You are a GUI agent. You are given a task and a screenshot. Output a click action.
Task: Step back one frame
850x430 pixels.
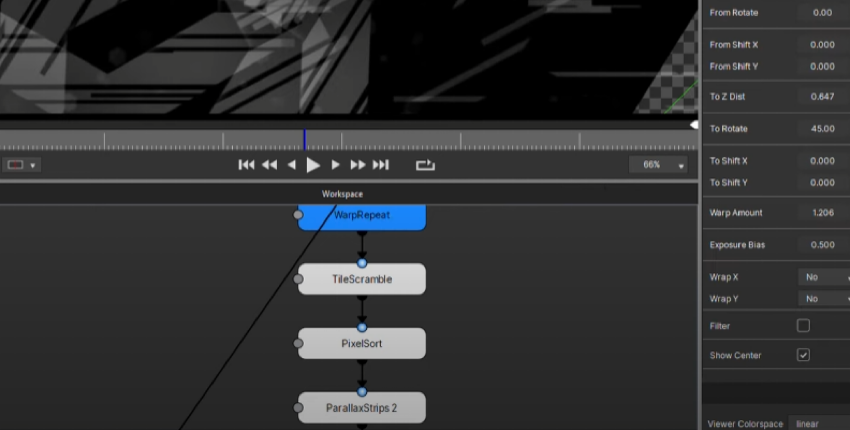[292, 165]
